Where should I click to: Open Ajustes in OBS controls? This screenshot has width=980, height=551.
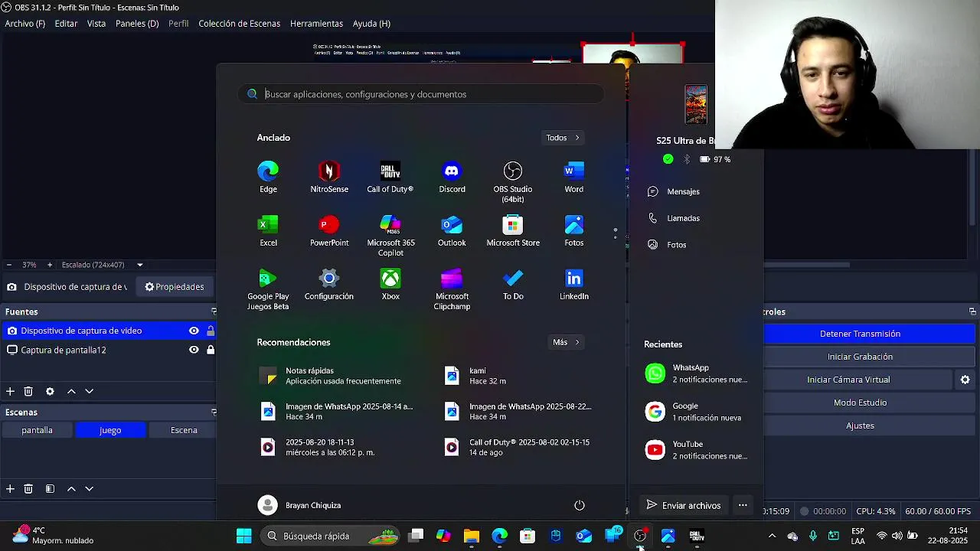pyautogui.click(x=860, y=425)
